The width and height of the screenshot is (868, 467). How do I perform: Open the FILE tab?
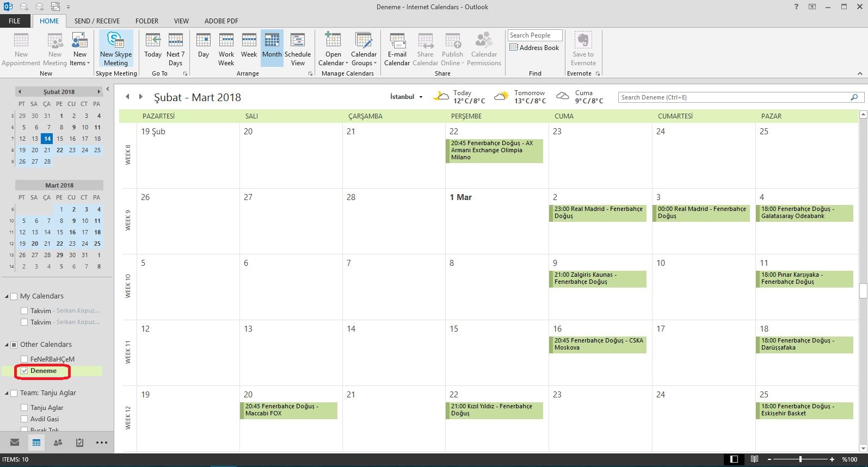[x=15, y=21]
